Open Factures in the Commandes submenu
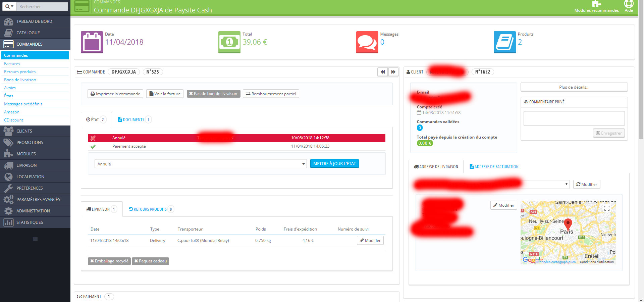This screenshot has height=302, width=644. click(12, 63)
